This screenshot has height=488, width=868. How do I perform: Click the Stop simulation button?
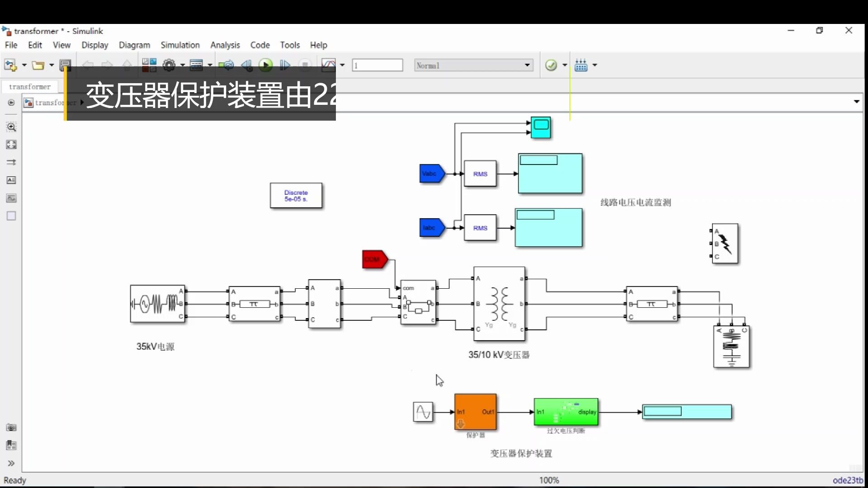click(305, 65)
